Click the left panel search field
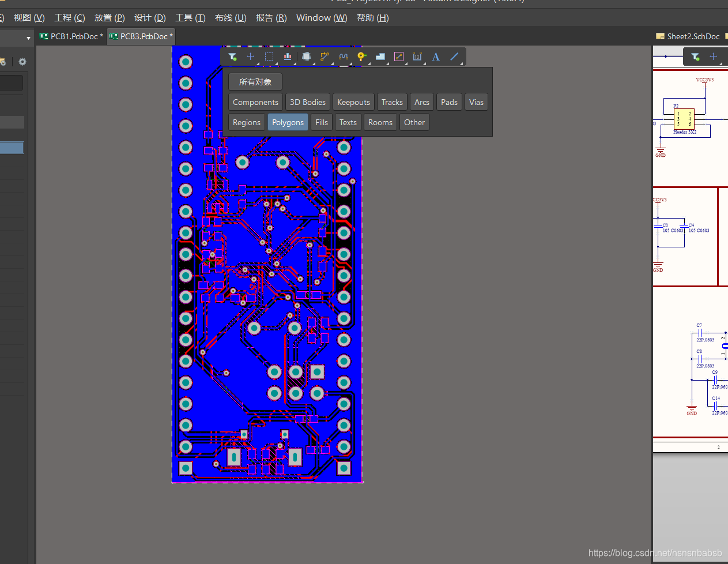 tap(12, 82)
